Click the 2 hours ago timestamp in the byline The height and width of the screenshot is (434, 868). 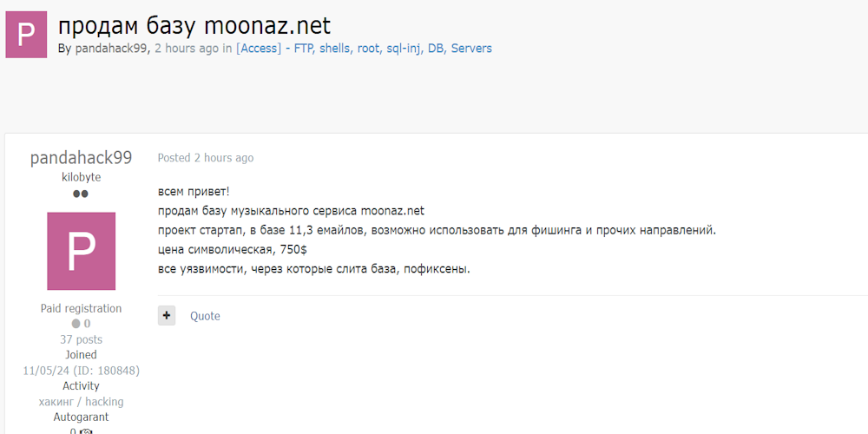187,49
